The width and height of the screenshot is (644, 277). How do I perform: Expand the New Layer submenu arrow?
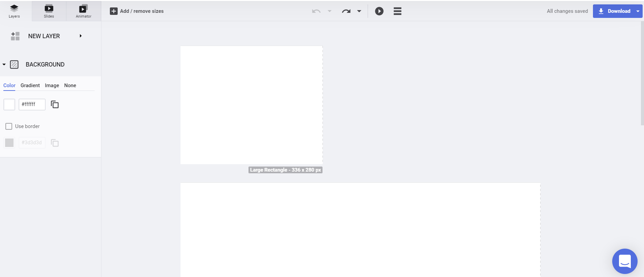pos(80,36)
